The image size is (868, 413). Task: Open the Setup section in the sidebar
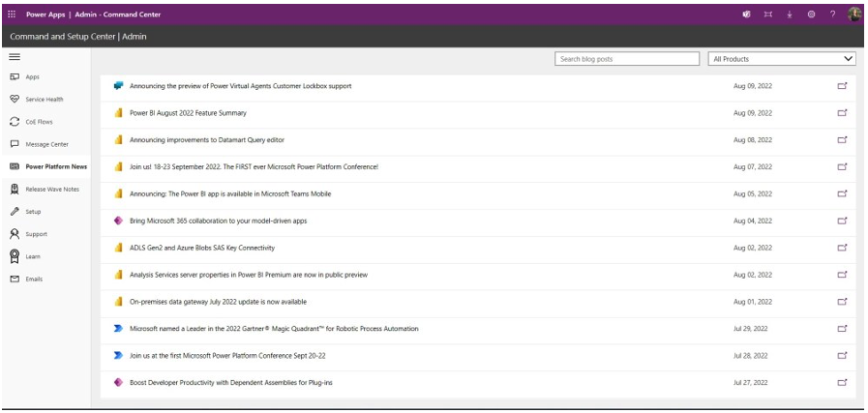click(x=32, y=211)
